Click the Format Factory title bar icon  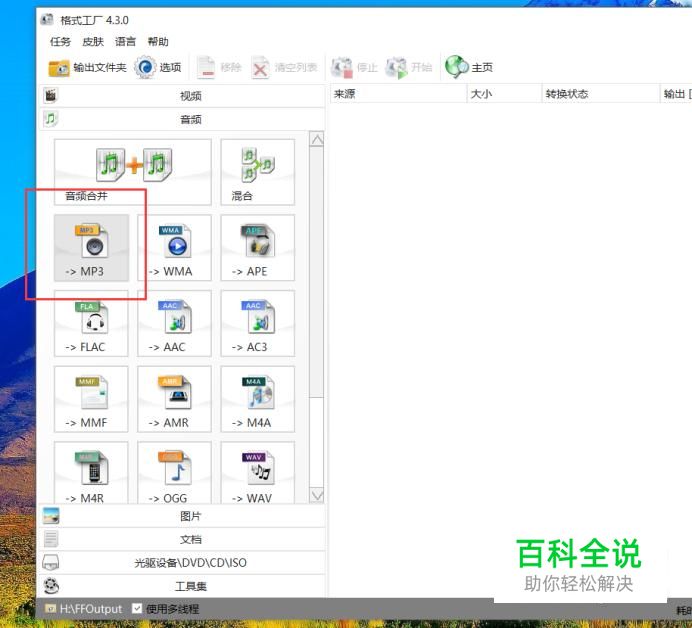[x=47, y=20]
